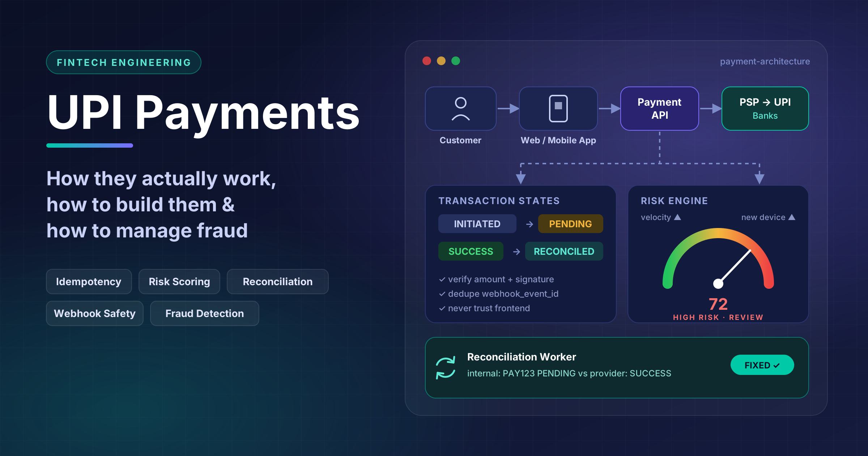Screen dimensions: 868x456
Task: Click the TRANSACTION STATES heading
Action: [499, 201]
